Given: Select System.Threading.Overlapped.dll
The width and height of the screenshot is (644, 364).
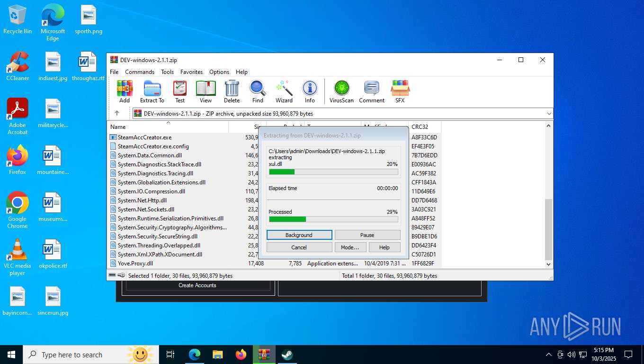Looking at the screenshot, I should pos(159,246).
